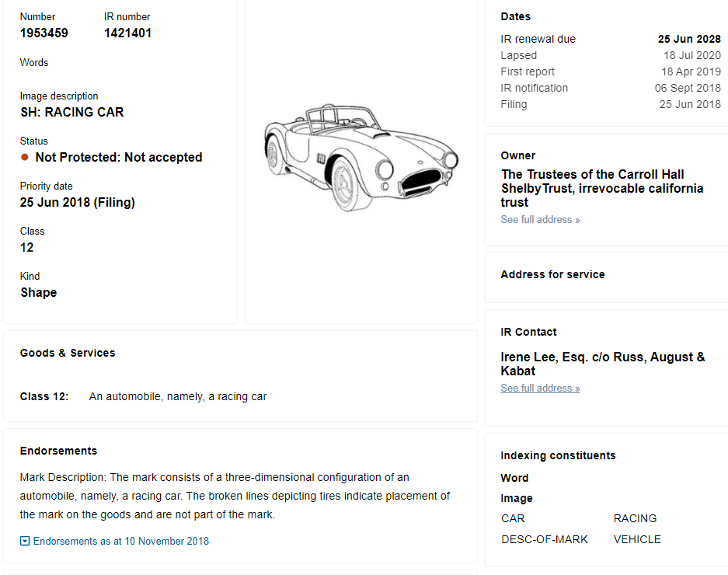The height and width of the screenshot is (575, 728).
Task: Click the Not Protected: Not accepted status
Action: (119, 158)
